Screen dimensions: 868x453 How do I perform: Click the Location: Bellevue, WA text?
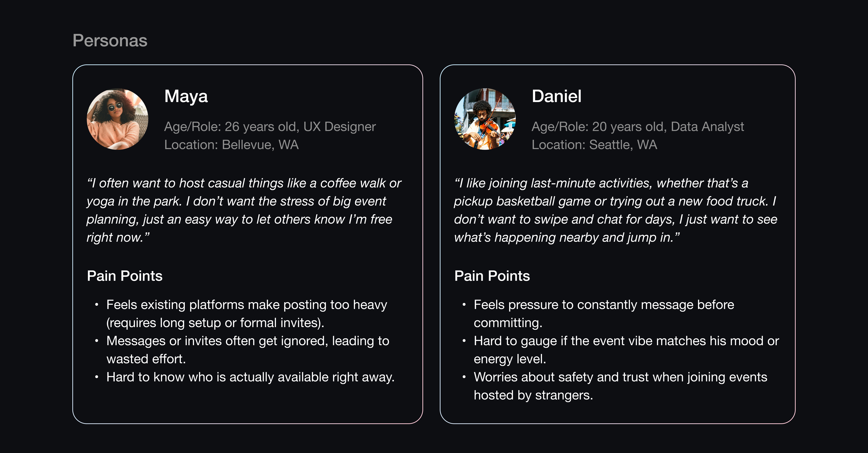point(231,145)
